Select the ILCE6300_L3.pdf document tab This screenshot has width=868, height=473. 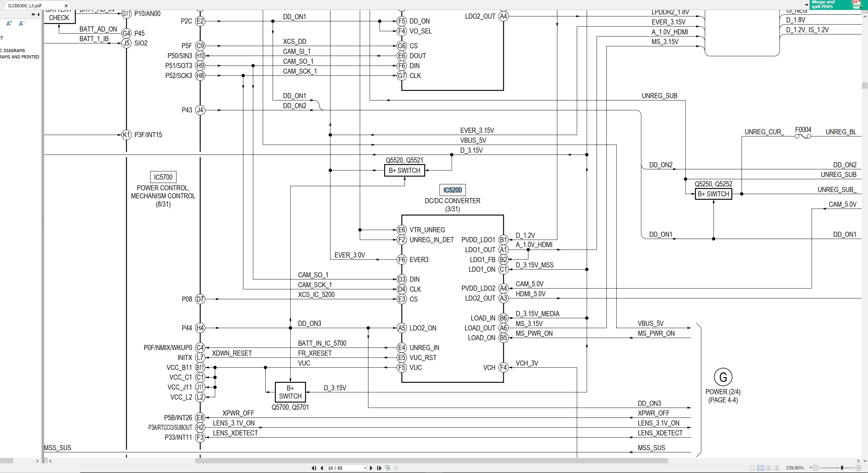click(25, 5)
